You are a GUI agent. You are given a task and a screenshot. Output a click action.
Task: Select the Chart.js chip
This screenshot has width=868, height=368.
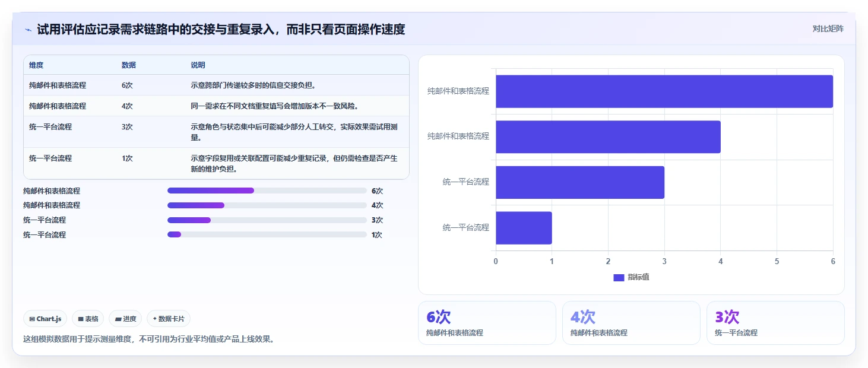[46, 319]
